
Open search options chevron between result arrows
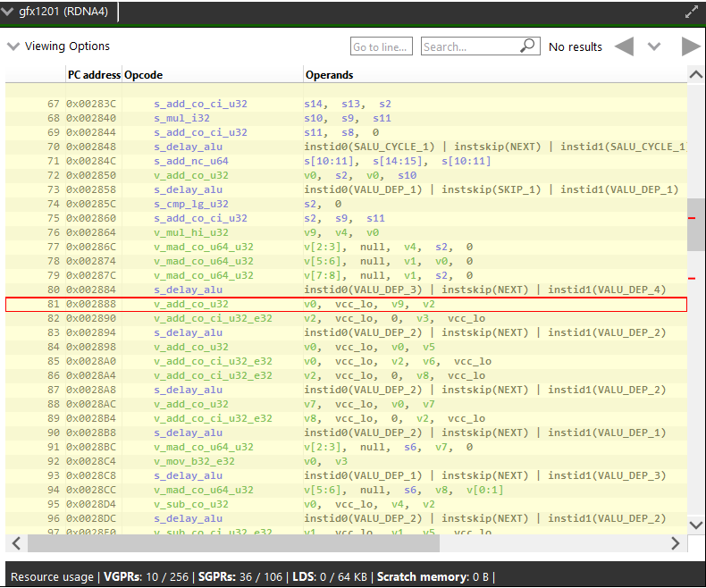tap(654, 46)
